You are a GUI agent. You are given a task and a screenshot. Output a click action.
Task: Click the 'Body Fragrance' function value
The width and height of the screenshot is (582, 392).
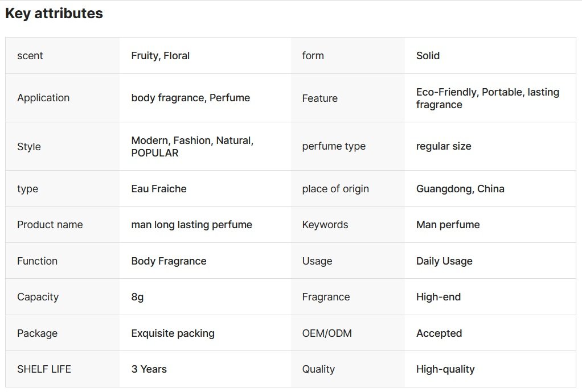pyautogui.click(x=169, y=261)
